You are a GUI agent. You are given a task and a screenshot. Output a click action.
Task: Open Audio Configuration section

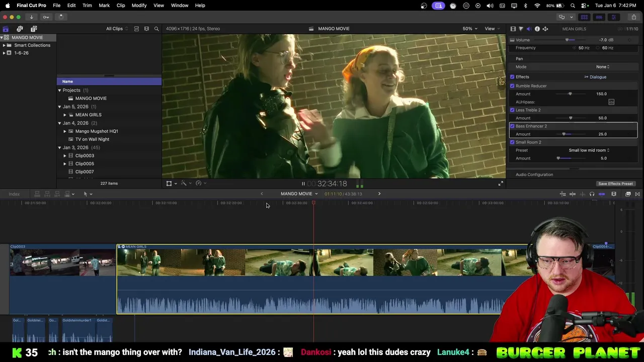pos(534,175)
